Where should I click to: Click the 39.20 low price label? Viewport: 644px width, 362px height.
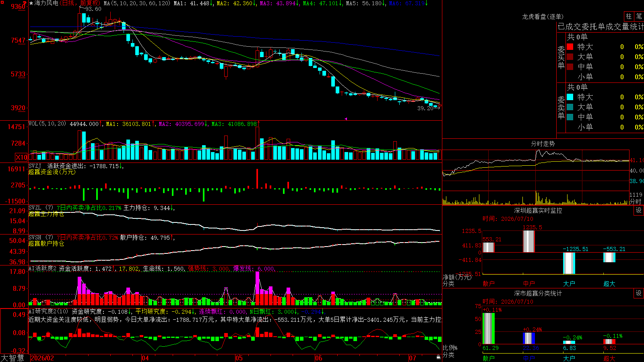pyautogui.click(x=425, y=108)
